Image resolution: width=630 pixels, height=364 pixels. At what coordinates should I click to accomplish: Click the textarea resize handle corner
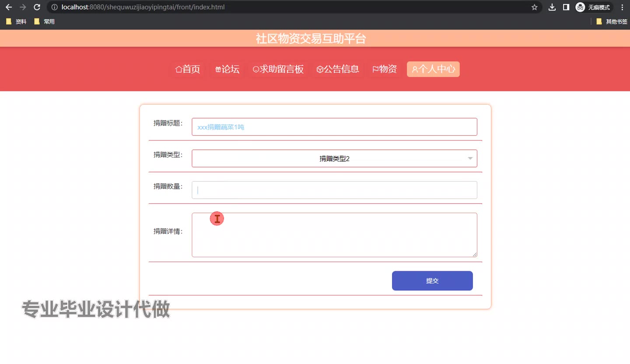[474, 254]
